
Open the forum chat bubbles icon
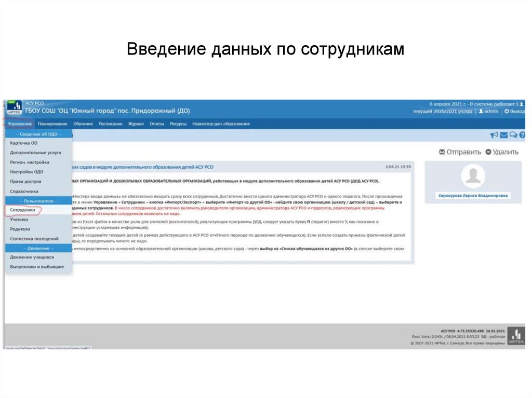tap(513, 135)
